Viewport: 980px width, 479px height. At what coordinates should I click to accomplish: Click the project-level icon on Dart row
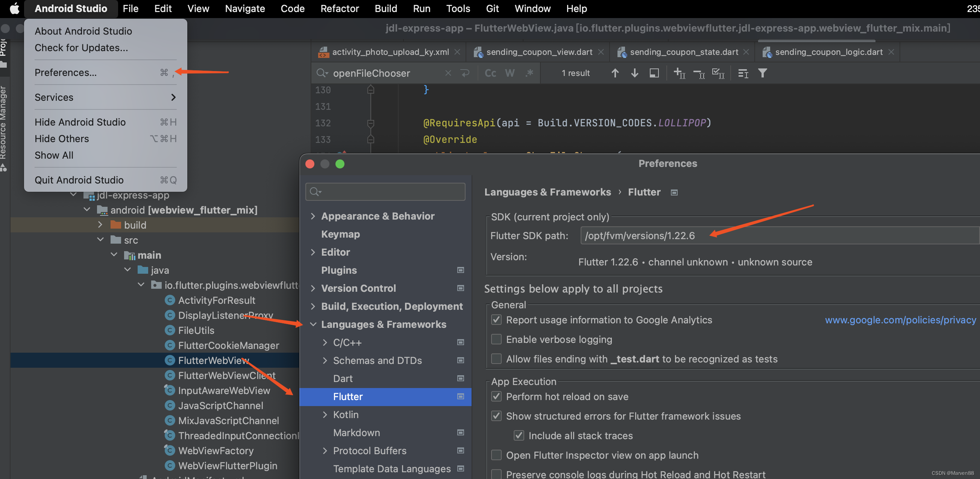(x=460, y=378)
